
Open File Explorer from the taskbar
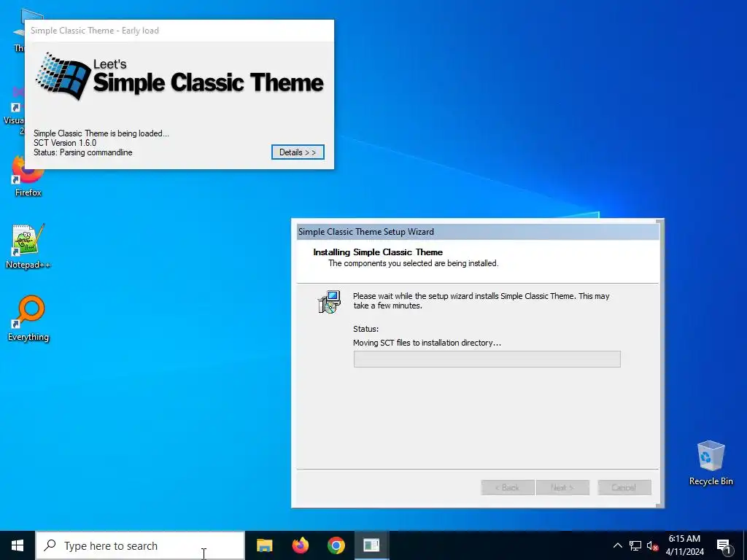click(264, 545)
